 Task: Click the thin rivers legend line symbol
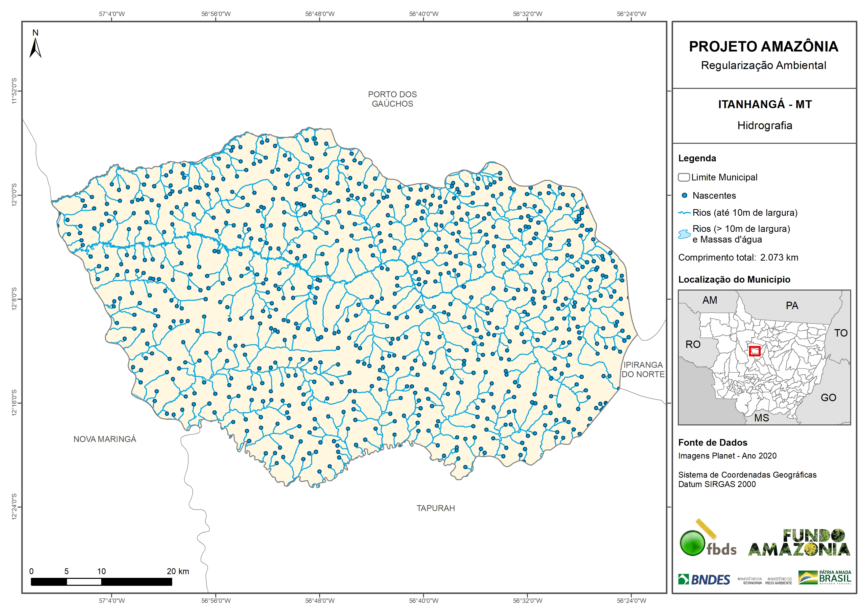point(684,213)
